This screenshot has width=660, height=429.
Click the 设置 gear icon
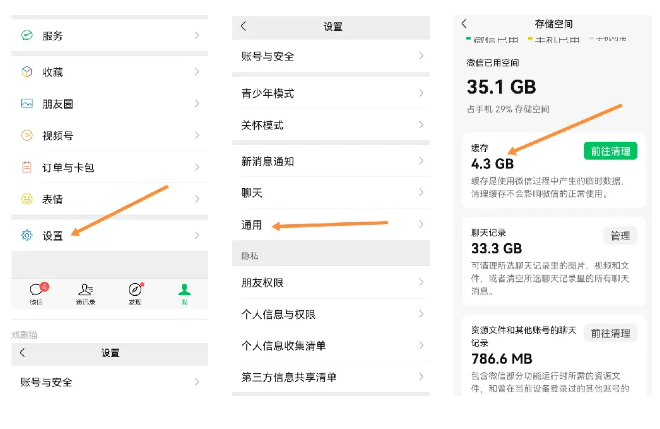point(27,236)
